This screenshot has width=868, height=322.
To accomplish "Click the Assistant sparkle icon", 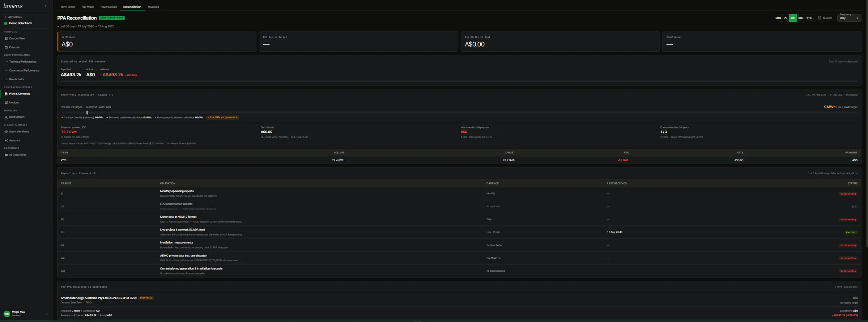I will pyautogui.click(x=6, y=140).
